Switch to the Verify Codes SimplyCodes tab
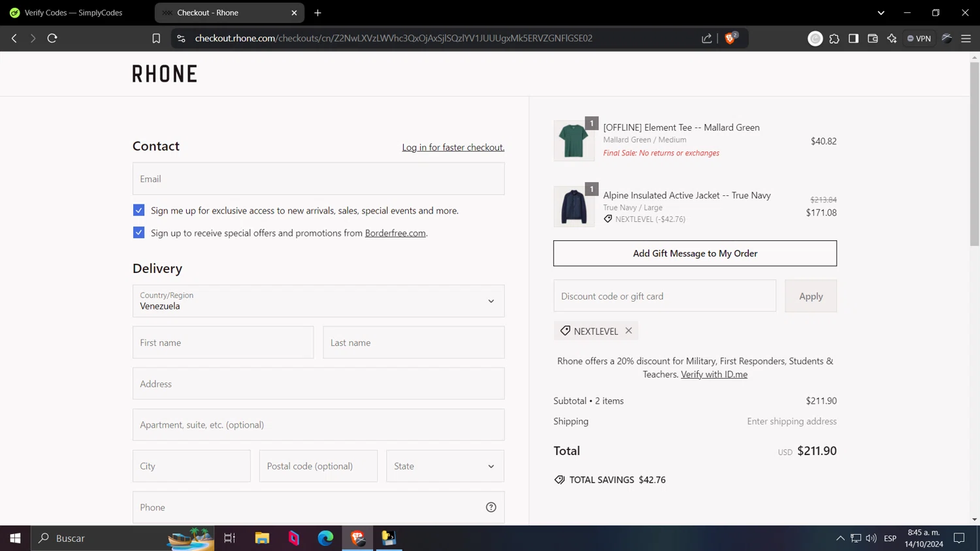This screenshot has width=980, height=551. point(74,12)
